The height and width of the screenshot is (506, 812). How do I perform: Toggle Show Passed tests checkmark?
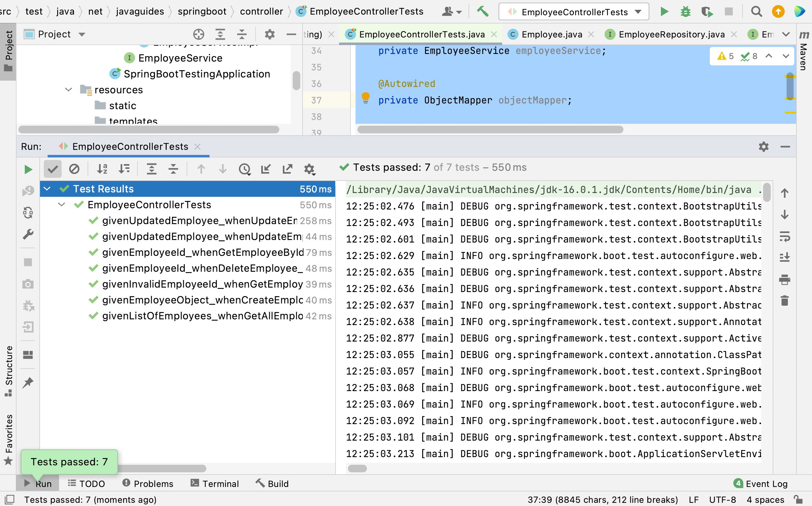(x=52, y=169)
